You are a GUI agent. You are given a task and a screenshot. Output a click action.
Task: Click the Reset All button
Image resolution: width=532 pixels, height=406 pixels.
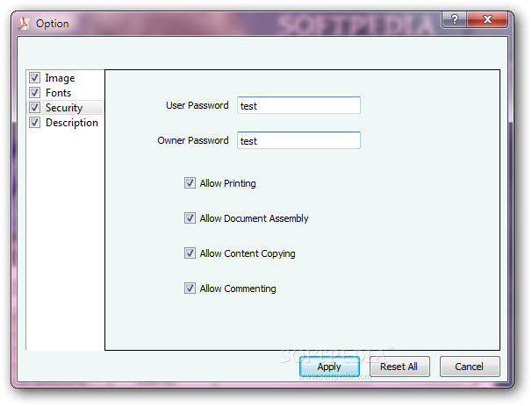399,367
